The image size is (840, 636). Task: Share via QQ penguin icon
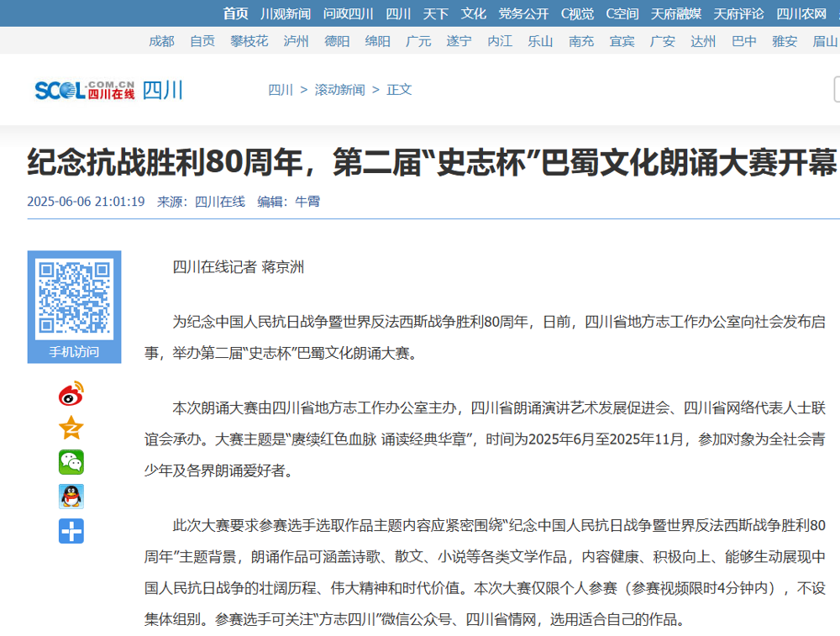click(x=71, y=497)
